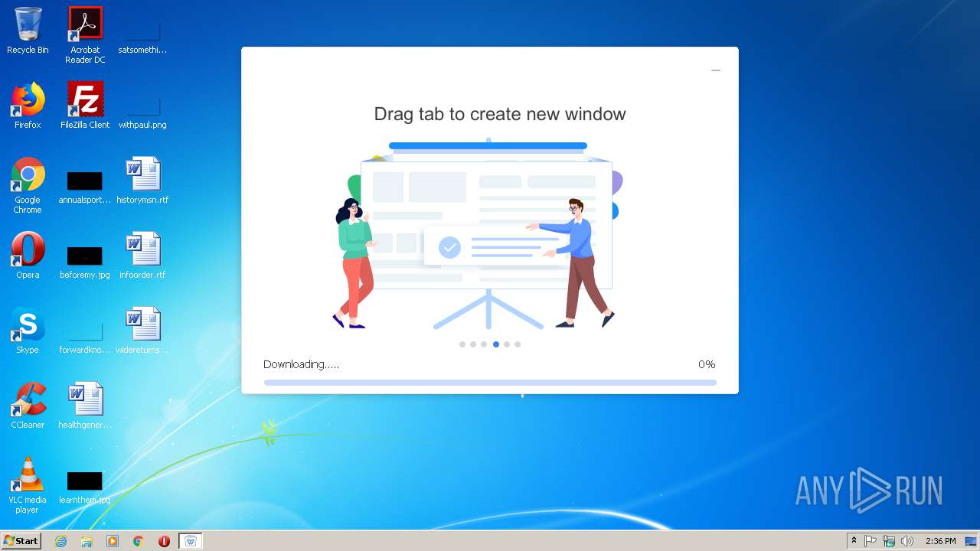Launch the FileZilla Client shortcut
Image resolution: width=980 pixels, height=551 pixels.
click(85, 106)
